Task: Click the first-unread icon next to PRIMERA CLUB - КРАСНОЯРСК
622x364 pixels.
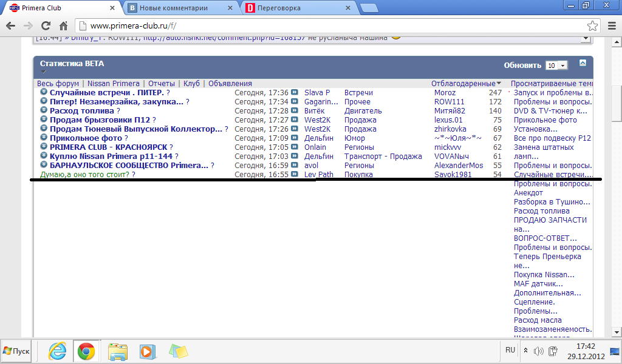Action: 44,147
